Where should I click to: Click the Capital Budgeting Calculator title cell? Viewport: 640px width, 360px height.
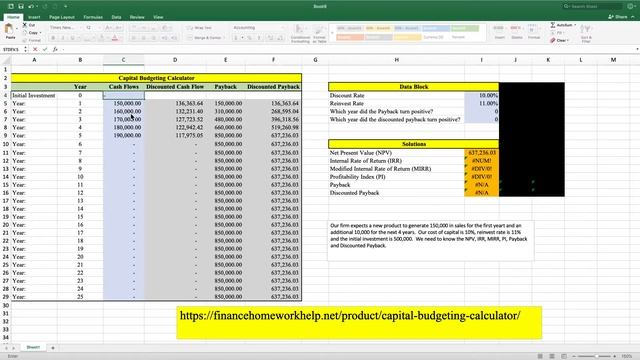click(x=156, y=78)
